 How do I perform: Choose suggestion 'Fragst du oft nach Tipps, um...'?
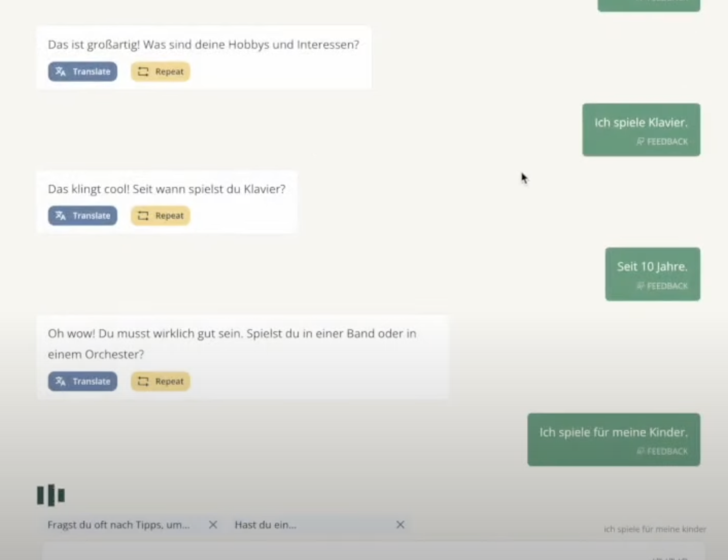click(119, 525)
